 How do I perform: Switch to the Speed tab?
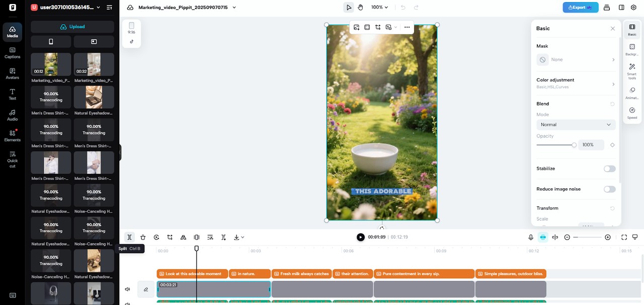[x=632, y=113]
